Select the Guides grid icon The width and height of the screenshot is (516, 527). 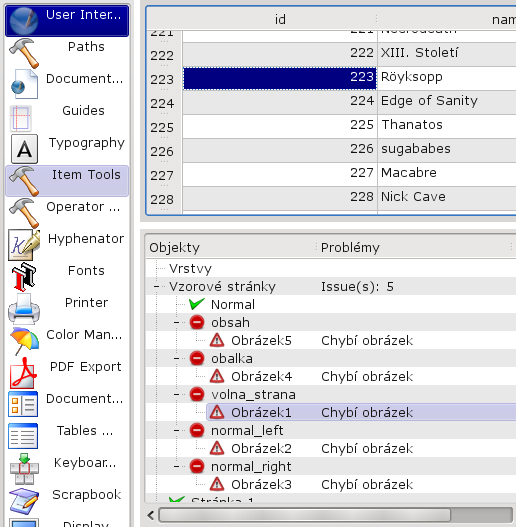click(21, 118)
